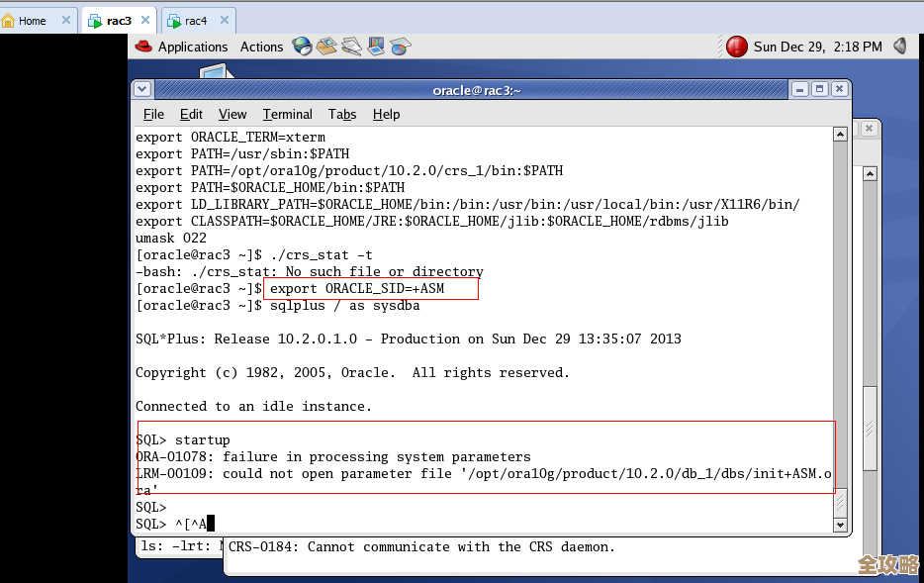Screen dimensions: 924x583
Task: Click the Home tab house icon
Action: coord(9,21)
